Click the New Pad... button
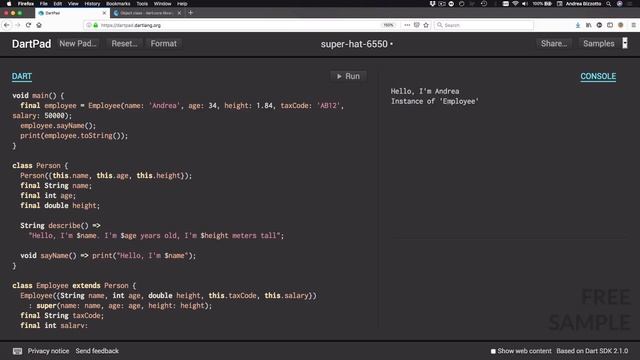Screen dimensions: 640x360 (x=78, y=43)
